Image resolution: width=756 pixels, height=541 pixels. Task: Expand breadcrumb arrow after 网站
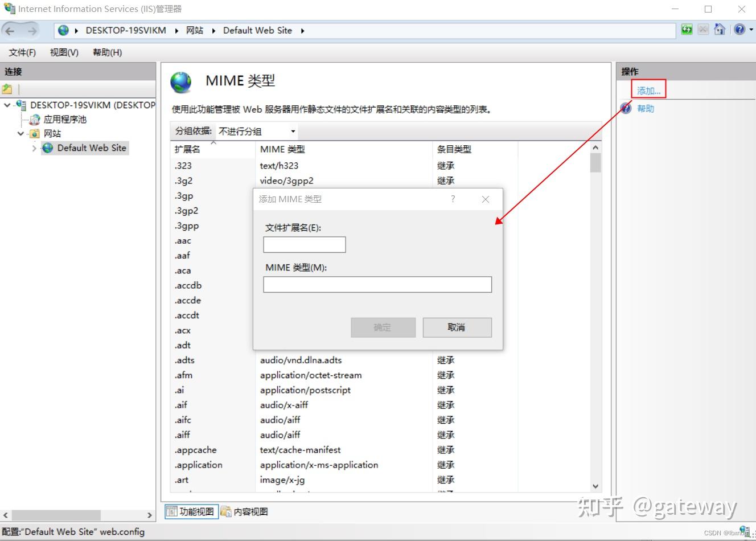coord(213,31)
